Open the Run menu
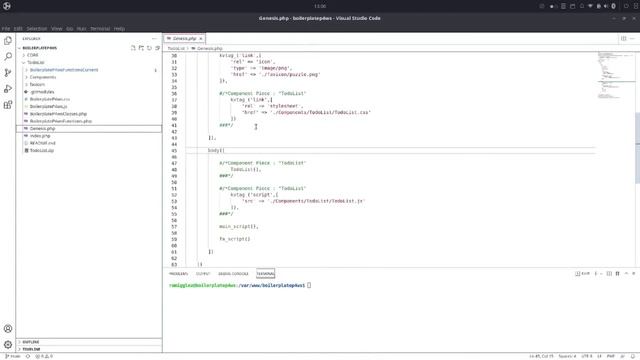The height and width of the screenshot is (360, 640). [81, 29]
